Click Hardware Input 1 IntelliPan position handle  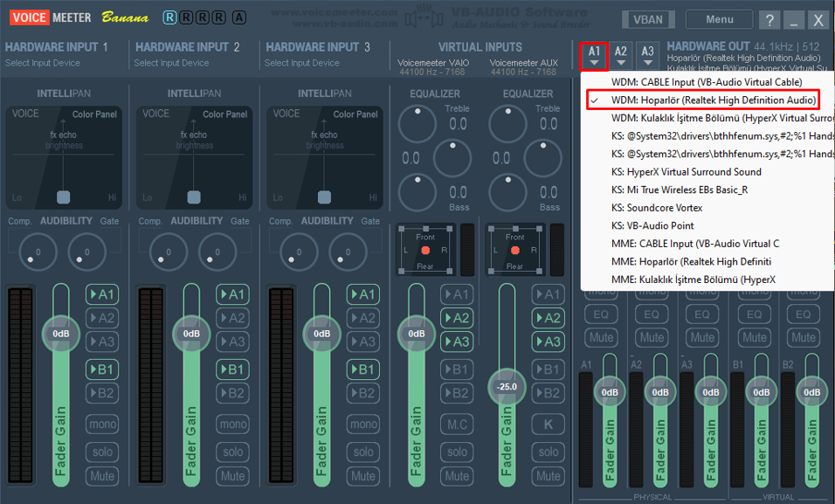point(64,197)
